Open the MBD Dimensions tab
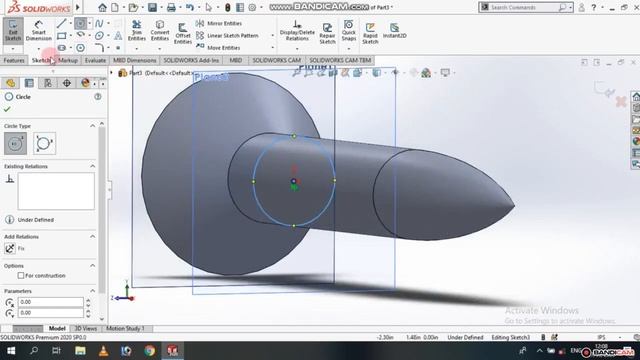 135,60
